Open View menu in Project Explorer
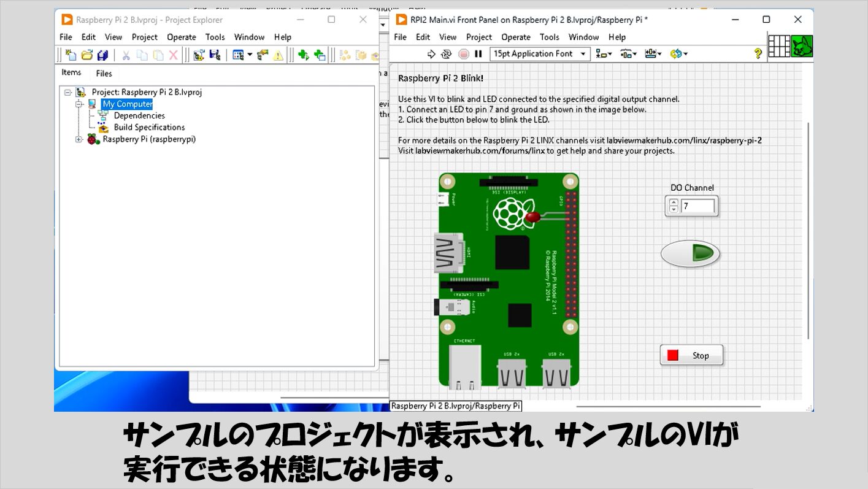Screen dimensions: 868x489 113,37
